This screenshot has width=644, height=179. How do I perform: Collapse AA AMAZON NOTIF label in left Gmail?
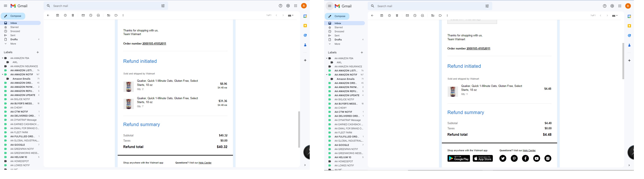(x=3, y=74)
